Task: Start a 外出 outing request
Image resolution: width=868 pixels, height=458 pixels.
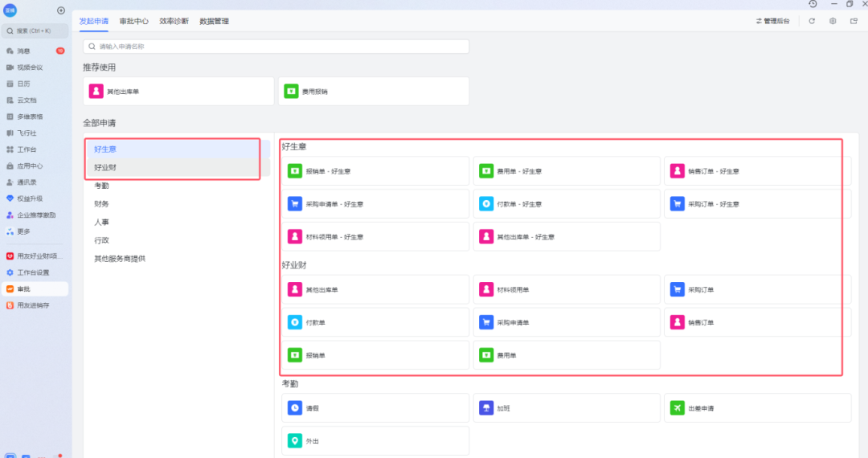Action: 375,441
